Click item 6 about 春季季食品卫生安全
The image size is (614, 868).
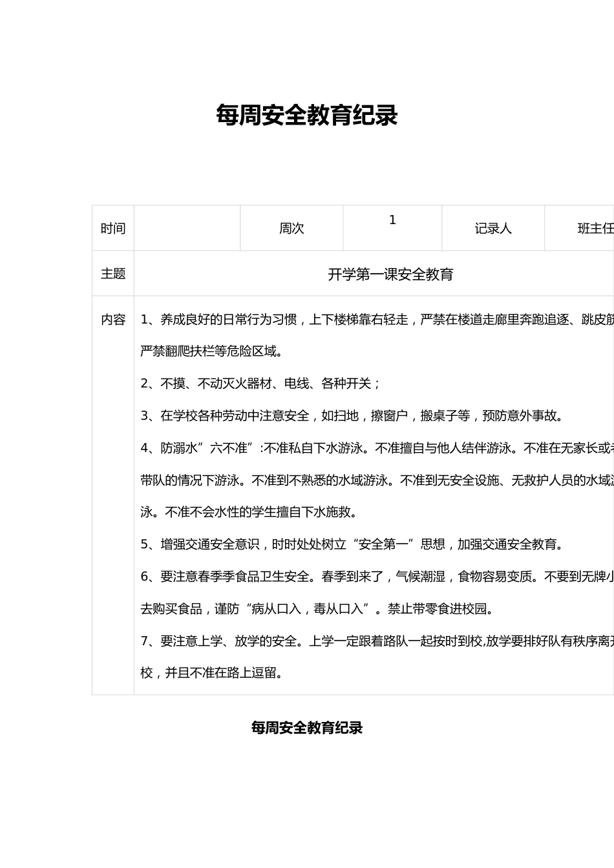click(x=377, y=577)
